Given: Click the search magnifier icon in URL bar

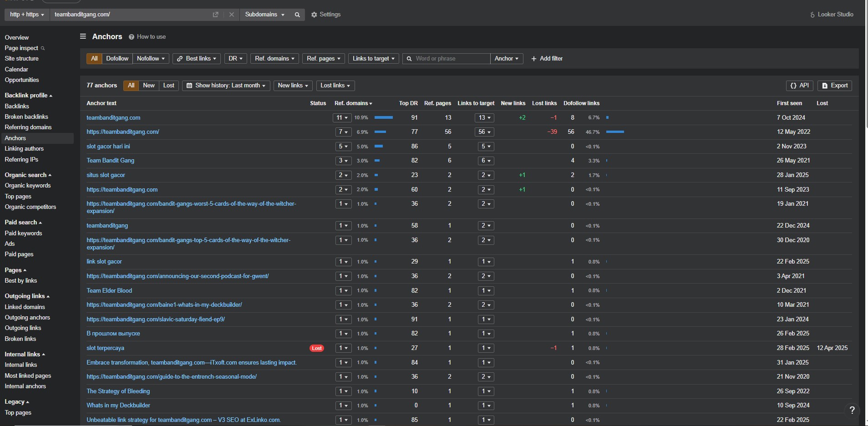Looking at the screenshot, I should click(x=297, y=15).
